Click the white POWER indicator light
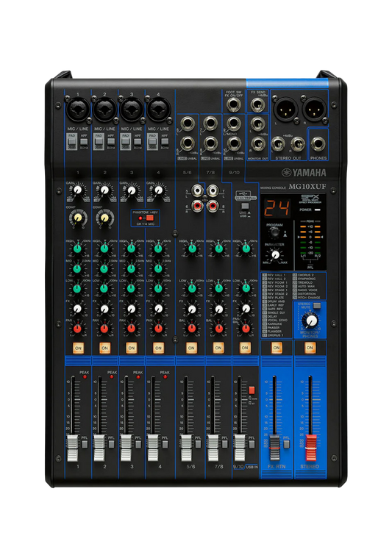Screen dimensions: 392x558 click(318, 210)
